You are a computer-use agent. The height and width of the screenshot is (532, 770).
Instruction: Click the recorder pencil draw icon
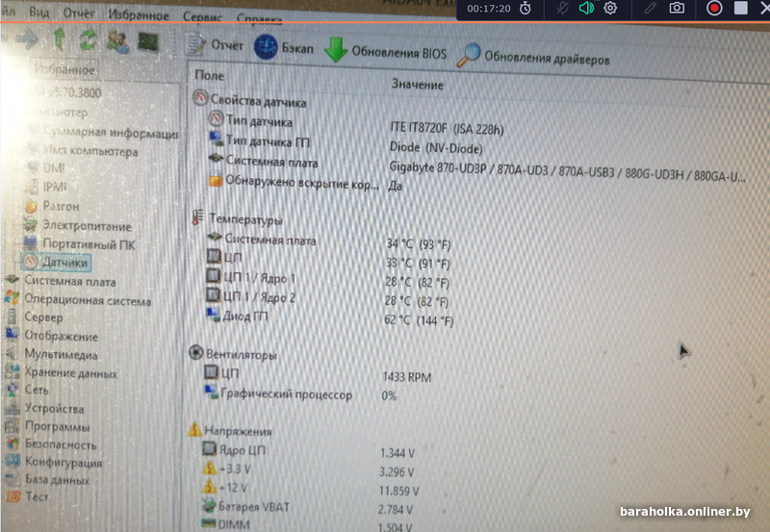pos(651,8)
